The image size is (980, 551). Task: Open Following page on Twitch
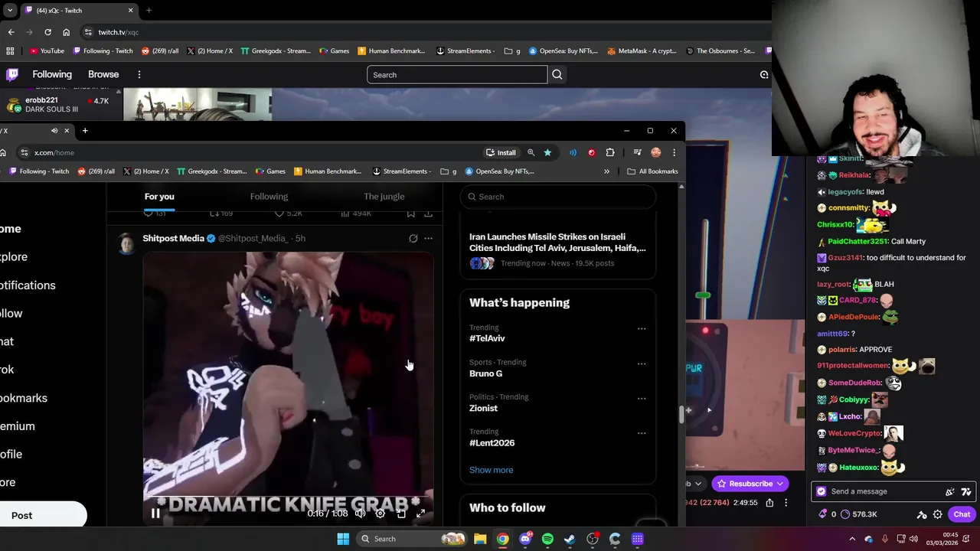coord(52,74)
